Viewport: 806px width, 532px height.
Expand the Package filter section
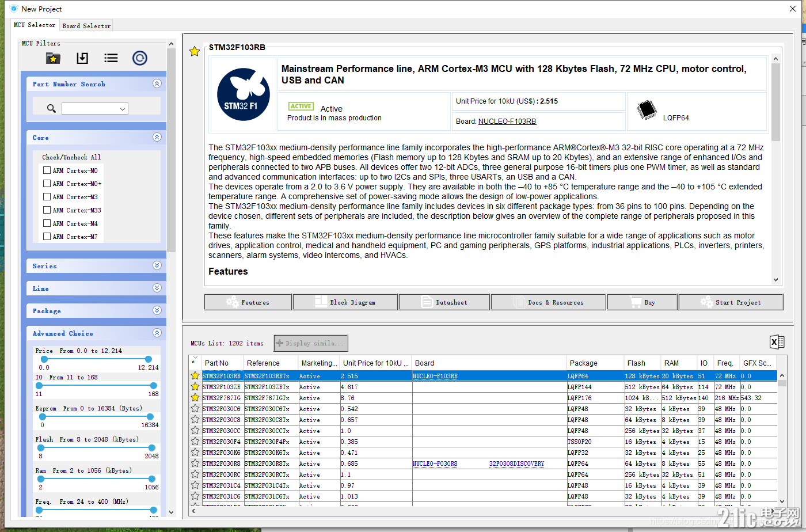pos(157,310)
